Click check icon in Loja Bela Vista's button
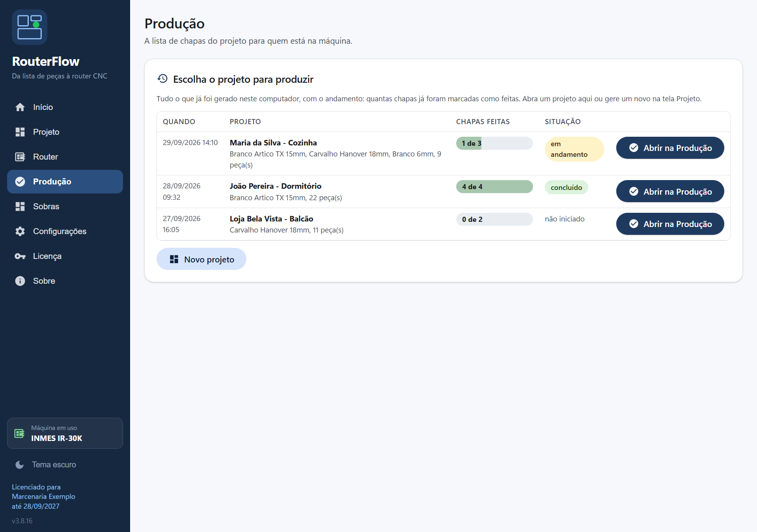 [634, 224]
